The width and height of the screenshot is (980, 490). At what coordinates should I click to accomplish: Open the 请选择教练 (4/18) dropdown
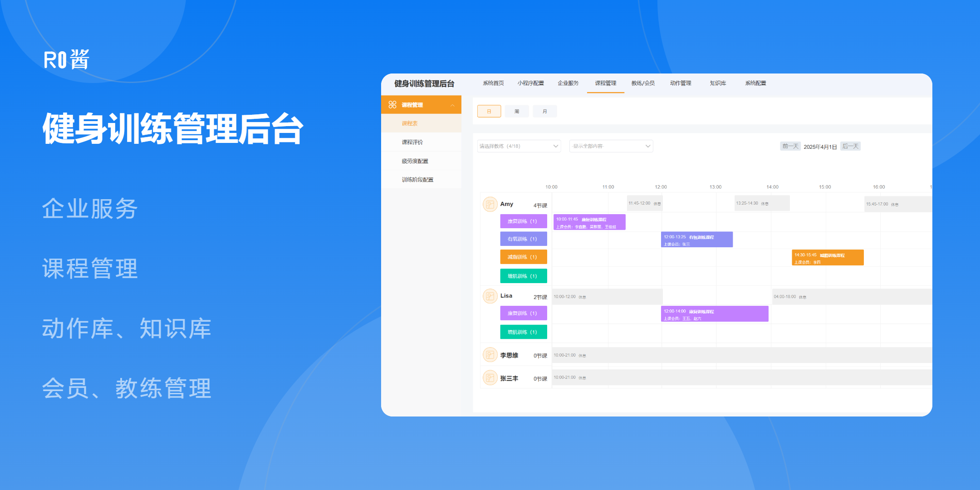pos(519,146)
